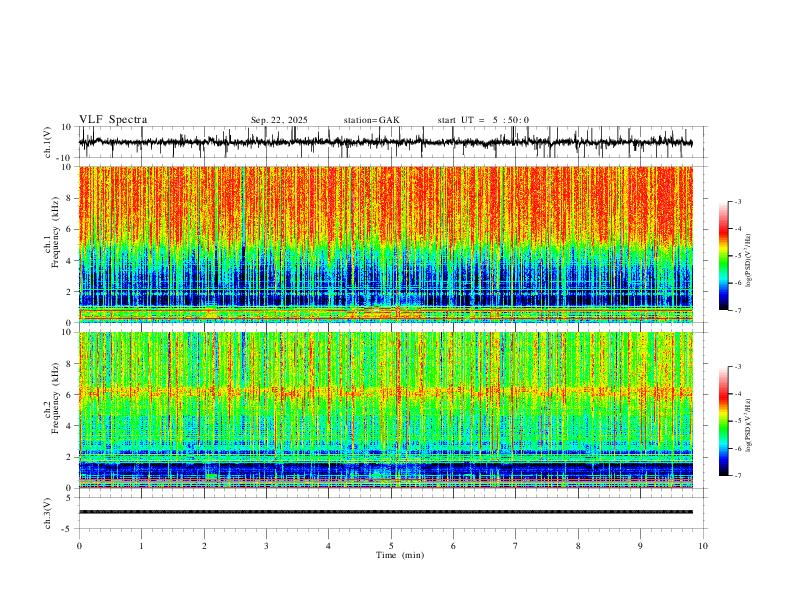Click the time axis tick label "7"

(x=516, y=546)
